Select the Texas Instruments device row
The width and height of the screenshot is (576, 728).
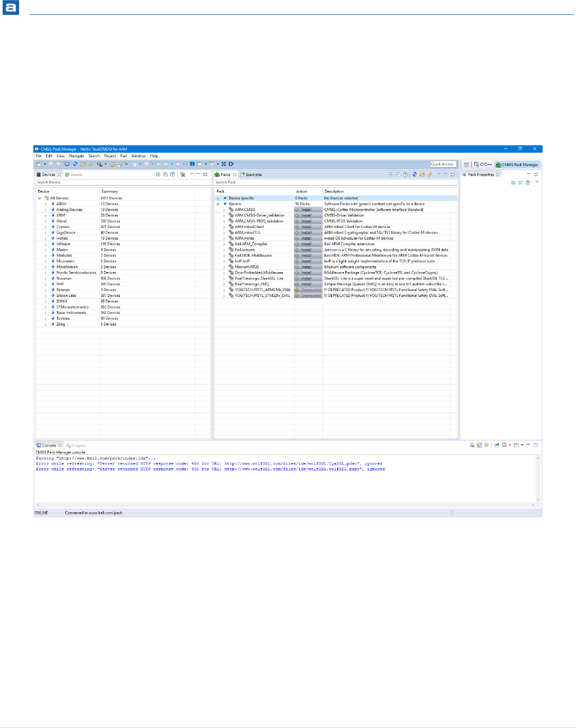tap(123, 313)
